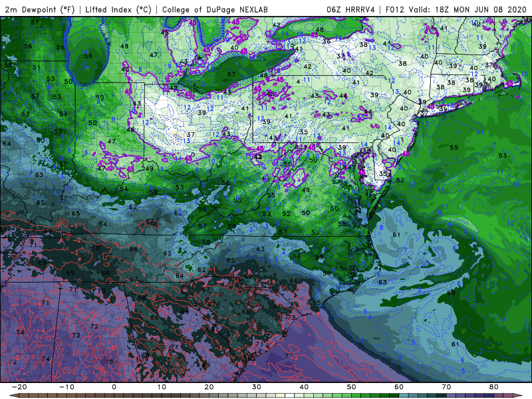Click the "06Z HRRRV4" model run label
This screenshot has height=399, width=532.
coord(350,9)
